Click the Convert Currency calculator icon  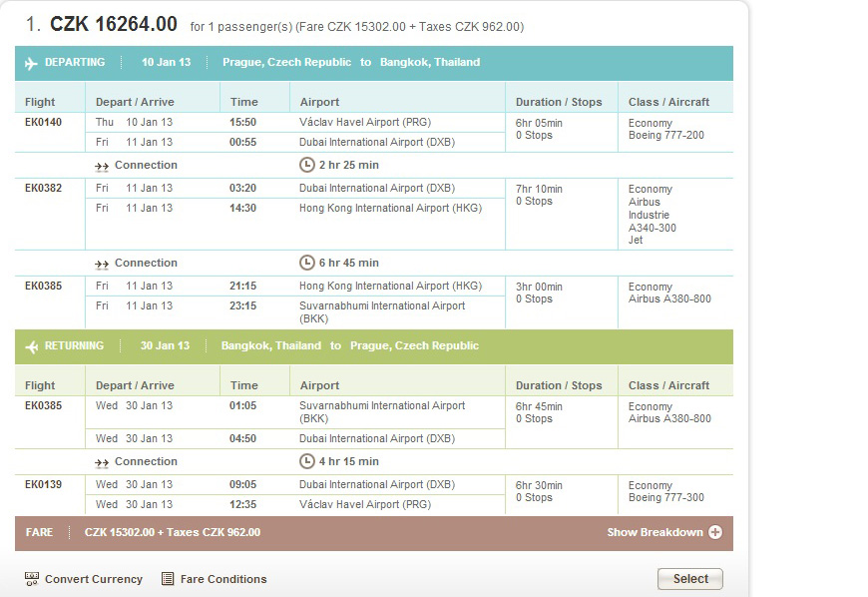pos(32,579)
